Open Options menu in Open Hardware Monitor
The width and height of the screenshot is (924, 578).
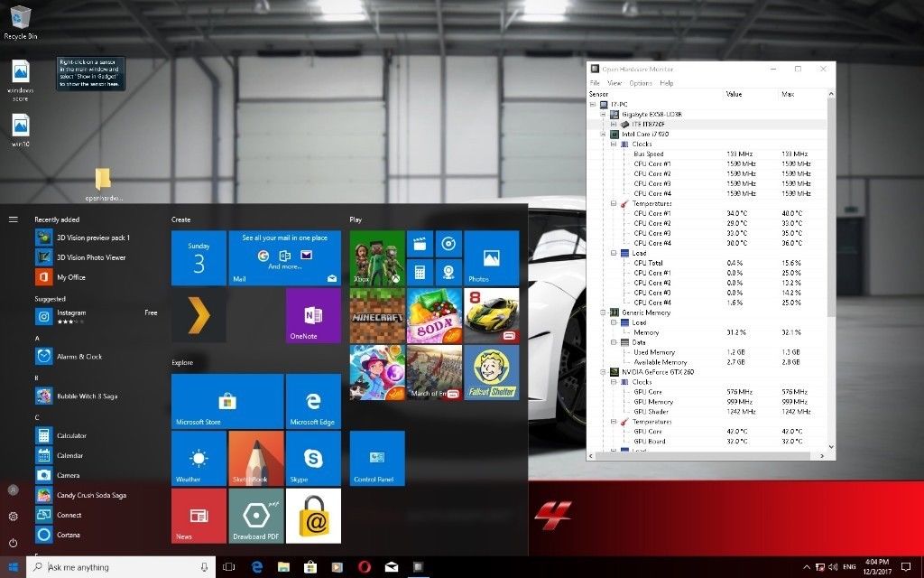point(641,83)
